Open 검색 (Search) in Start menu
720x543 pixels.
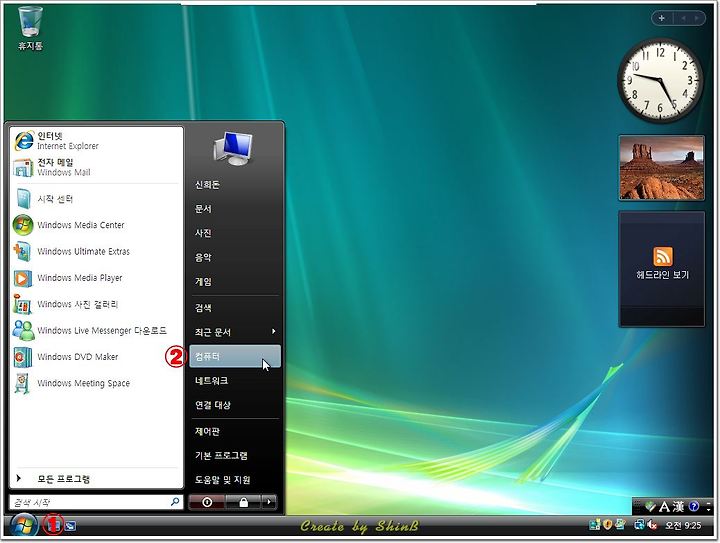click(x=235, y=308)
